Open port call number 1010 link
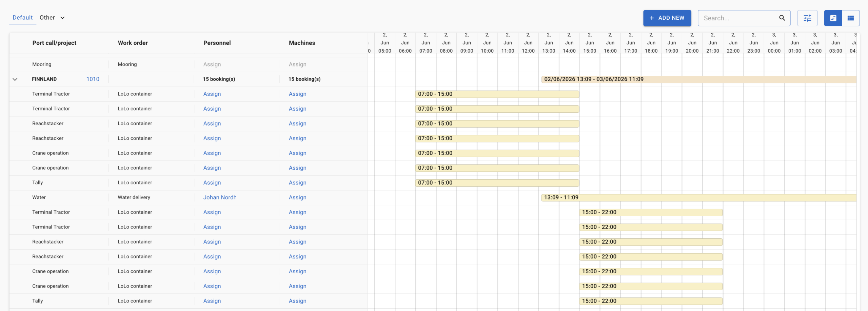The image size is (868, 311). pos(93,79)
